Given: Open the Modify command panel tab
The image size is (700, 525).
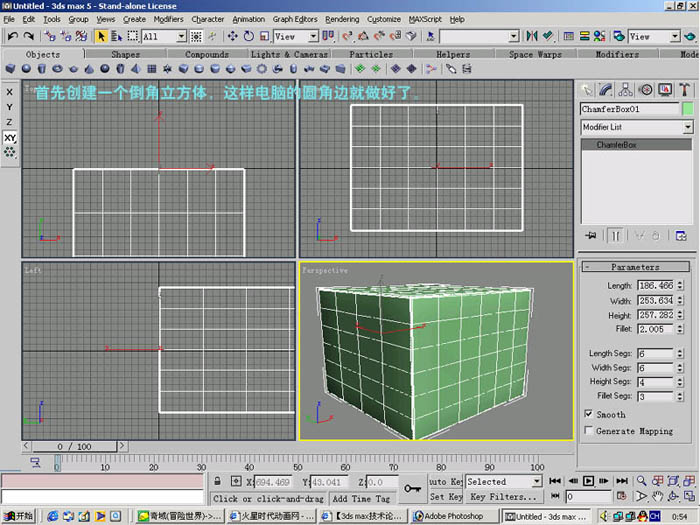Looking at the screenshot, I should (605, 90).
